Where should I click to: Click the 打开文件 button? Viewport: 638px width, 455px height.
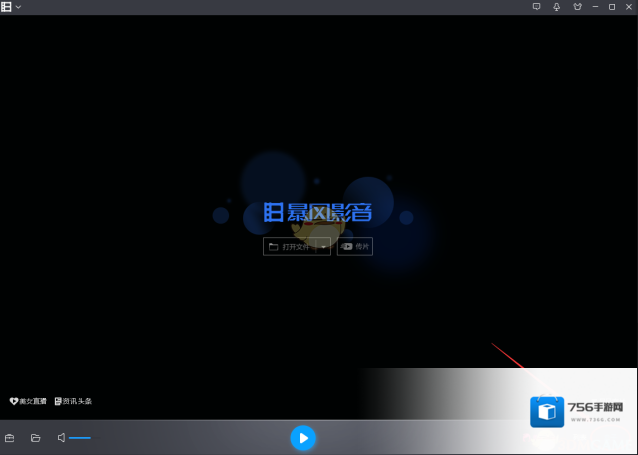tap(290, 246)
